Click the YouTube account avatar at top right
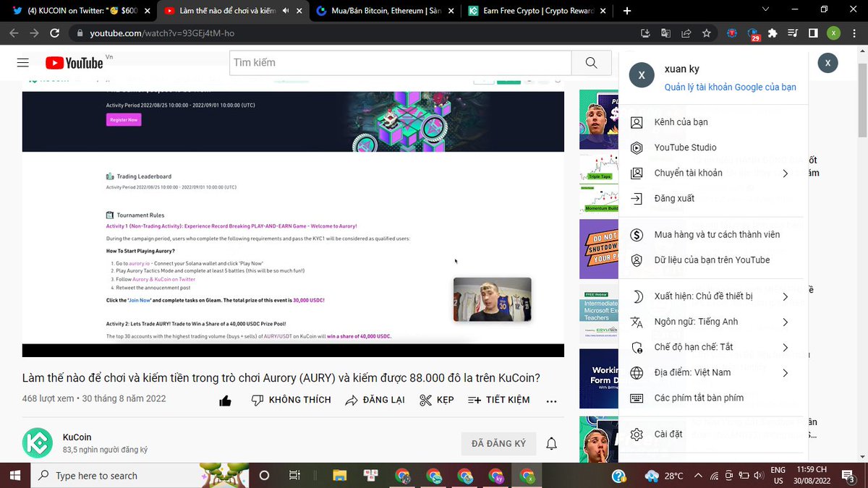The width and height of the screenshot is (868, 488). click(827, 63)
